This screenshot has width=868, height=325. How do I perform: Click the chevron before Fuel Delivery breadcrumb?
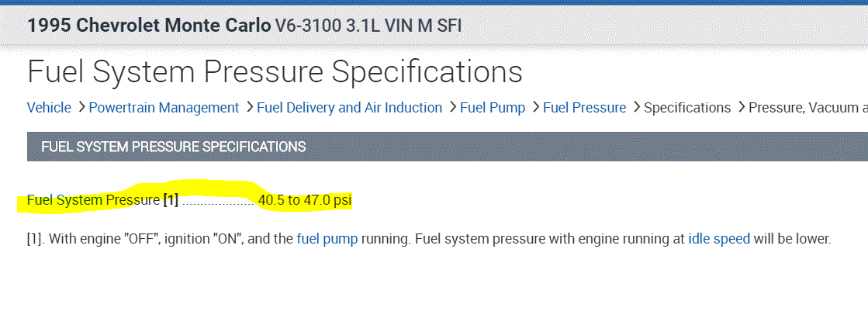249,108
